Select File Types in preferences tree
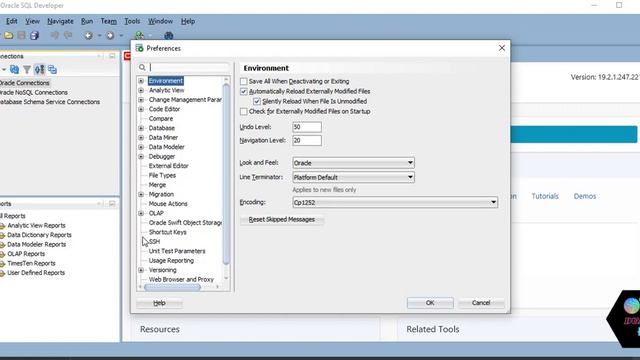640x360 pixels. pos(162,176)
